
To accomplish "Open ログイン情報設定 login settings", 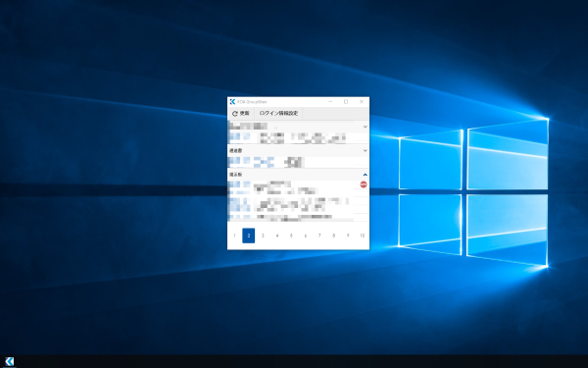I will click(x=278, y=114).
